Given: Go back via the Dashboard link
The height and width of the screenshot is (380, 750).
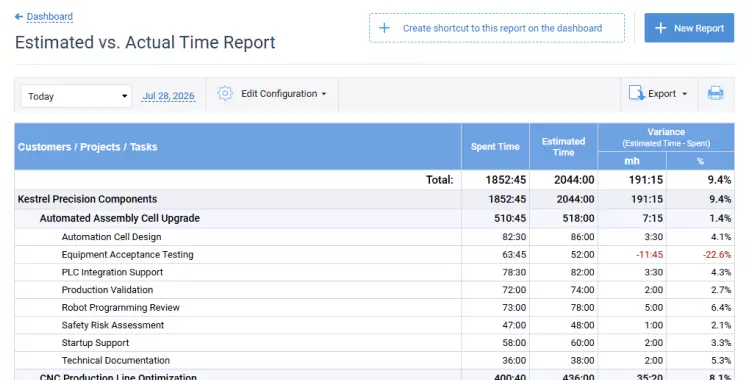Looking at the screenshot, I should 50,17.
